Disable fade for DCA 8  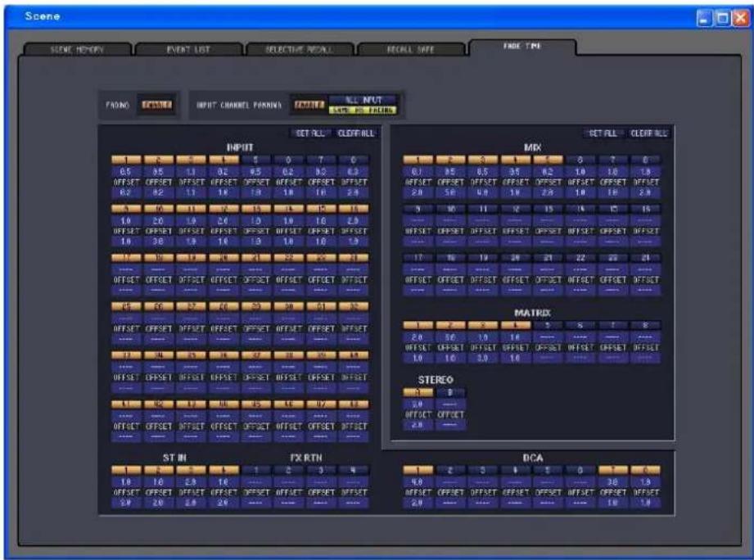pos(646,470)
